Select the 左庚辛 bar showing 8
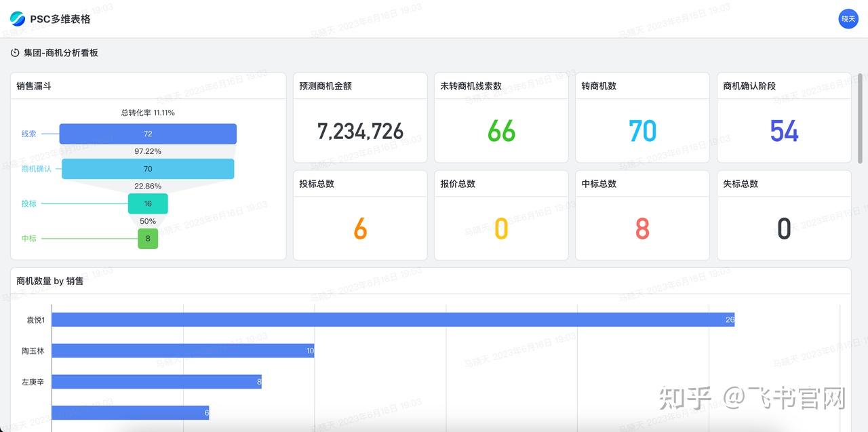 [x=156, y=382]
